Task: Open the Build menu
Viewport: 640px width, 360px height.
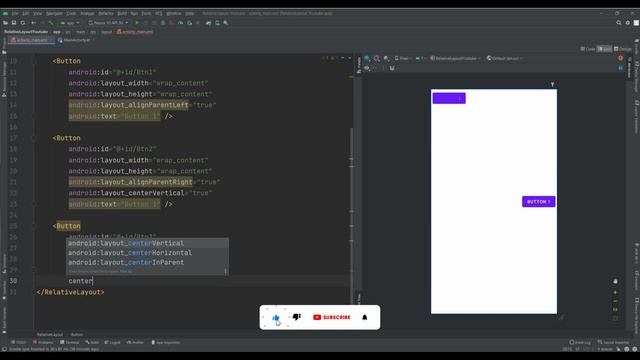Action: pos(122,13)
